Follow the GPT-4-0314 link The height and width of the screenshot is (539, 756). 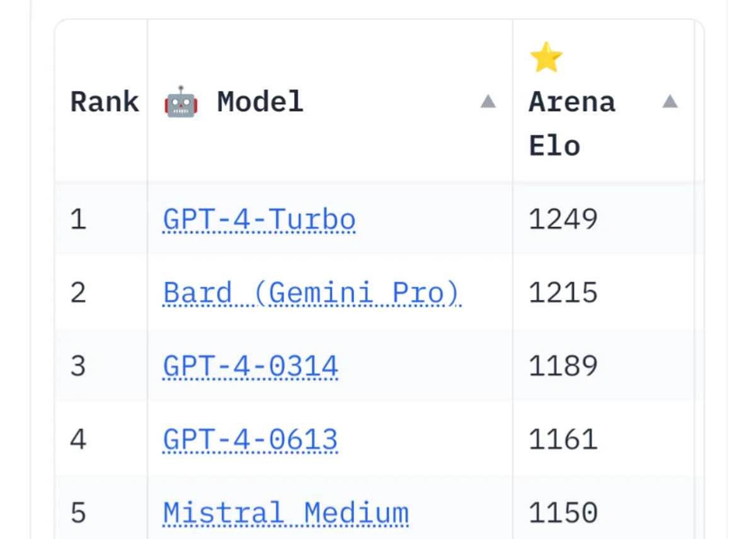[251, 366]
